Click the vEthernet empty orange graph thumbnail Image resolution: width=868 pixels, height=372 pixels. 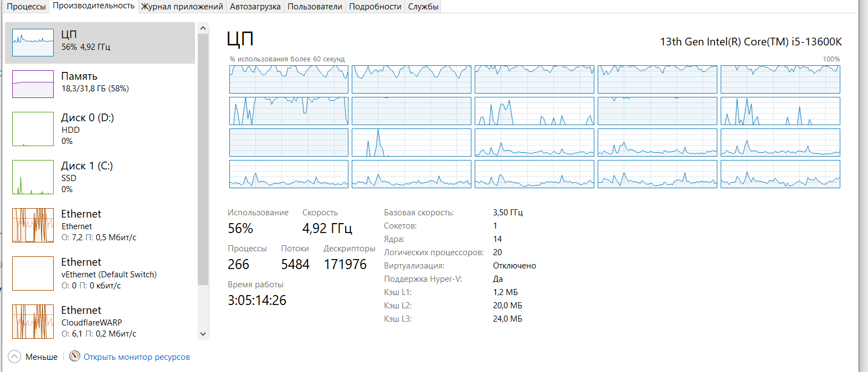(33, 273)
